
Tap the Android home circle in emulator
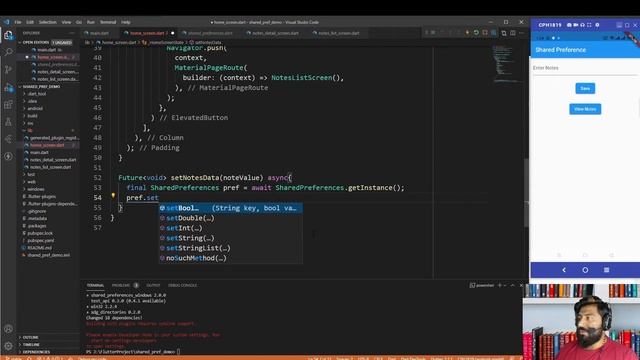point(585,270)
